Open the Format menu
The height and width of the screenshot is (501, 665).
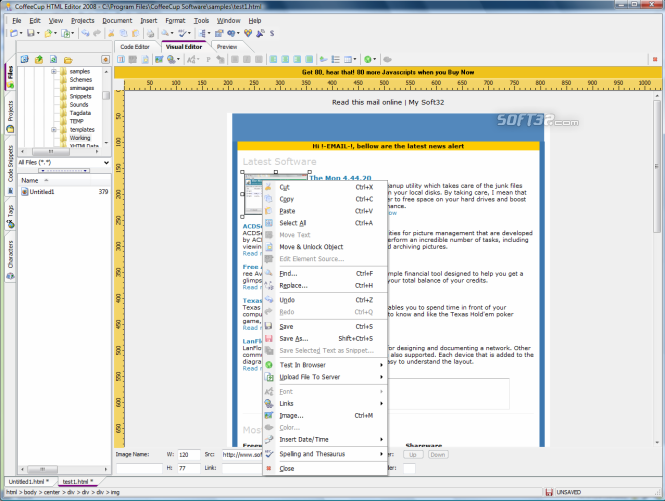point(175,20)
